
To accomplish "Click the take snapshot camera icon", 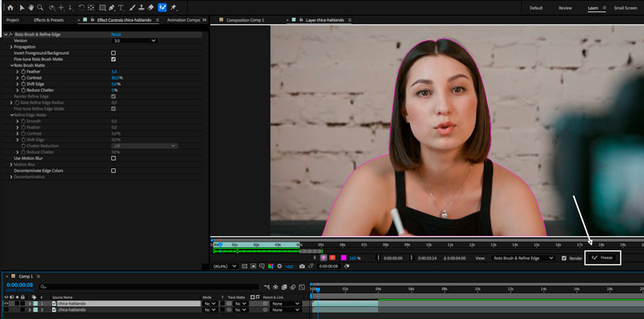I will click(302, 267).
